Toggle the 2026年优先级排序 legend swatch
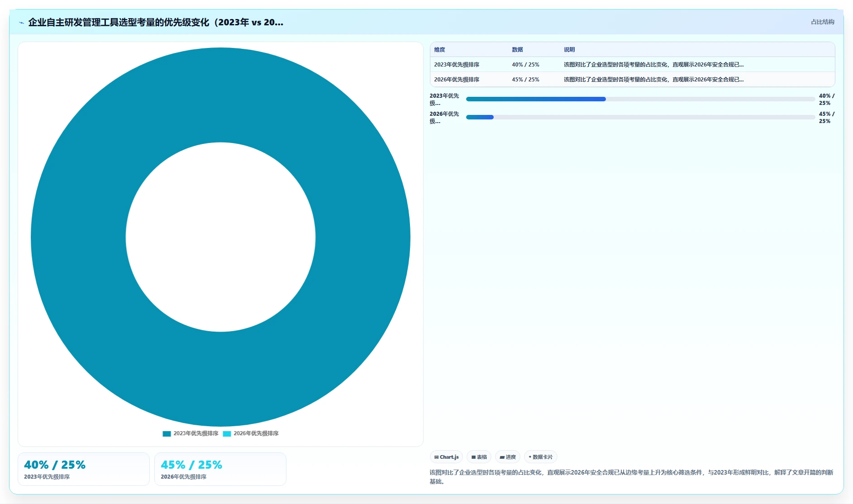This screenshot has height=504, width=853. pyautogui.click(x=227, y=433)
